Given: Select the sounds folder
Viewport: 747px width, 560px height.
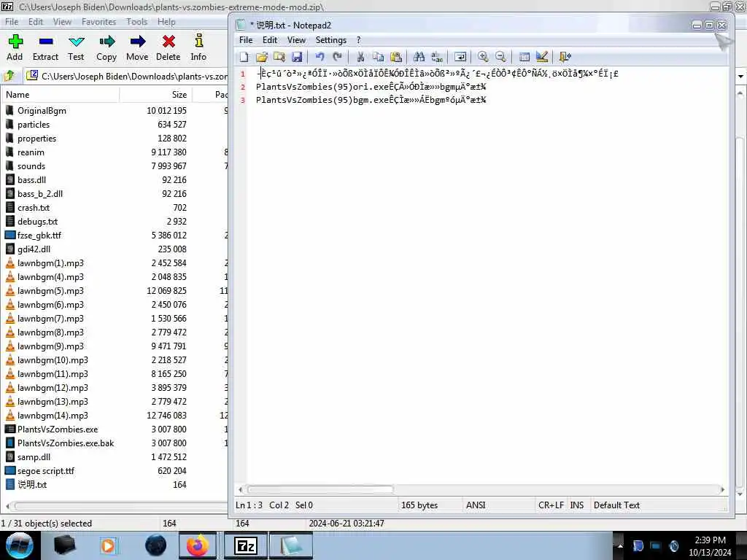Looking at the screenshot, I should coord(31,166).
